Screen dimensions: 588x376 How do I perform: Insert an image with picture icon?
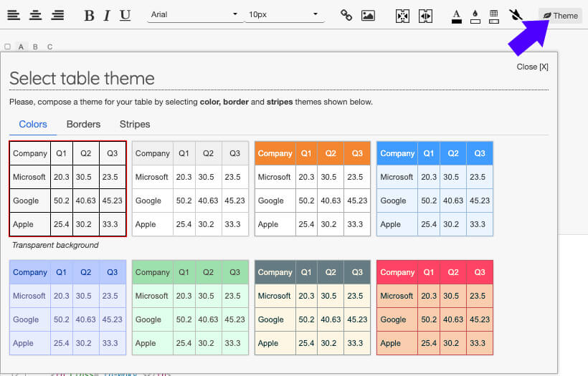pyautogui.click(x=368, y=15)
